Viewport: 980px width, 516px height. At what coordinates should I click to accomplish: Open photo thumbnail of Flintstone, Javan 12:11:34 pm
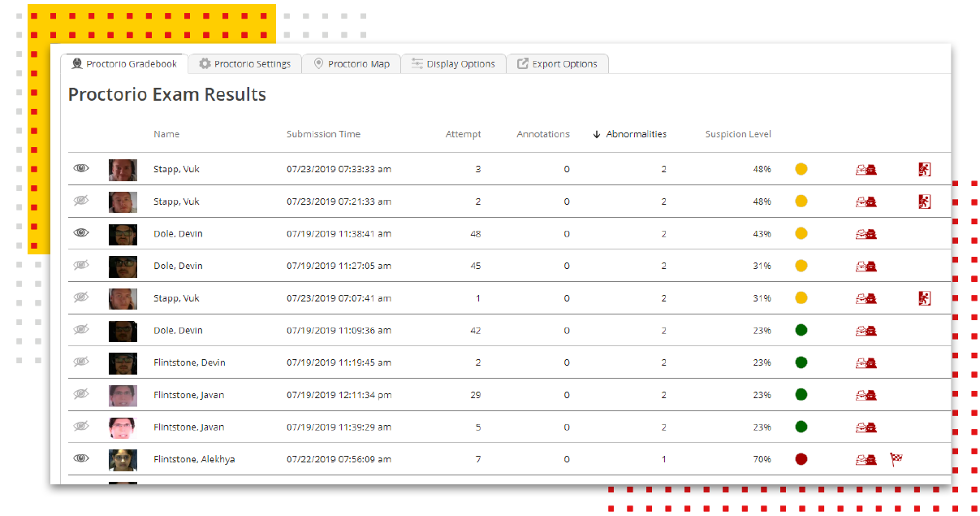pyautogui.click(x=123, y=395)
